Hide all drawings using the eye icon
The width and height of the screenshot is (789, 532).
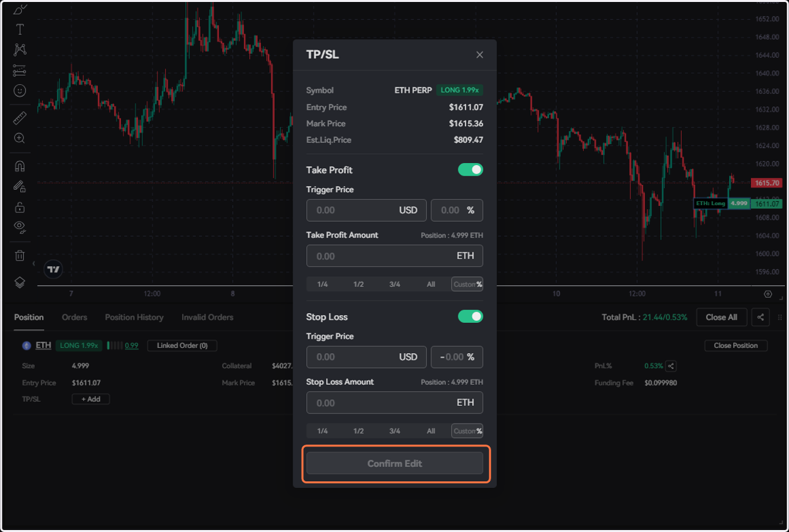(x=20, y=228)
